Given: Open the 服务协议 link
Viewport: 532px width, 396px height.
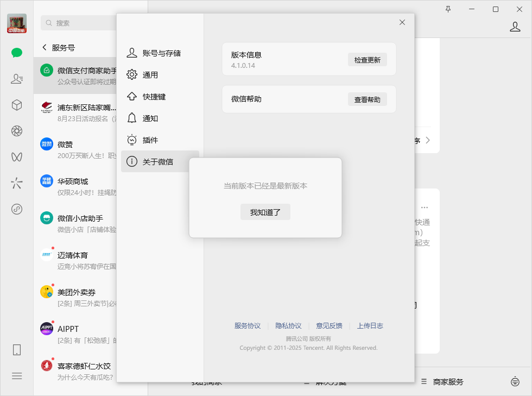Looking at the screenshot, I should (x=248, y=326).
